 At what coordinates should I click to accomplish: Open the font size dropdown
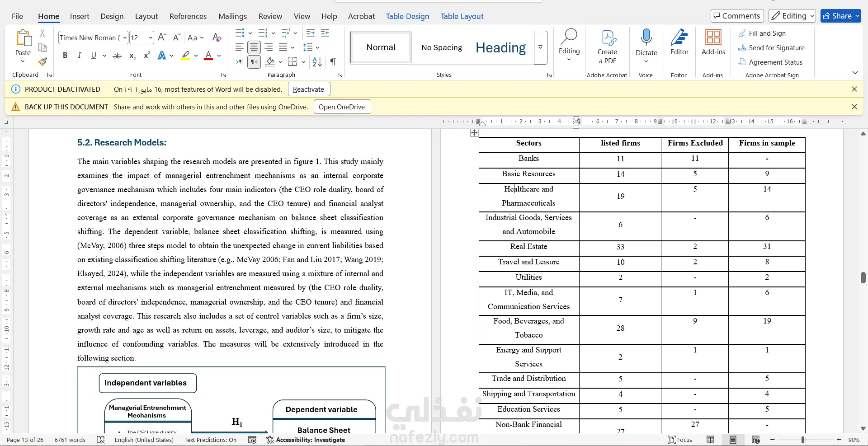tap(151, 38)
